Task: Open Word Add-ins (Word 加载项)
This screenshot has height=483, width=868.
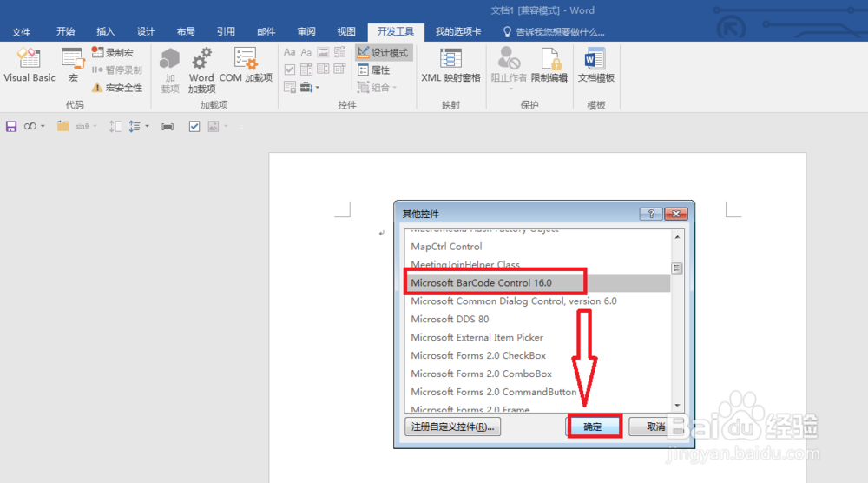Action: point(201,69)
